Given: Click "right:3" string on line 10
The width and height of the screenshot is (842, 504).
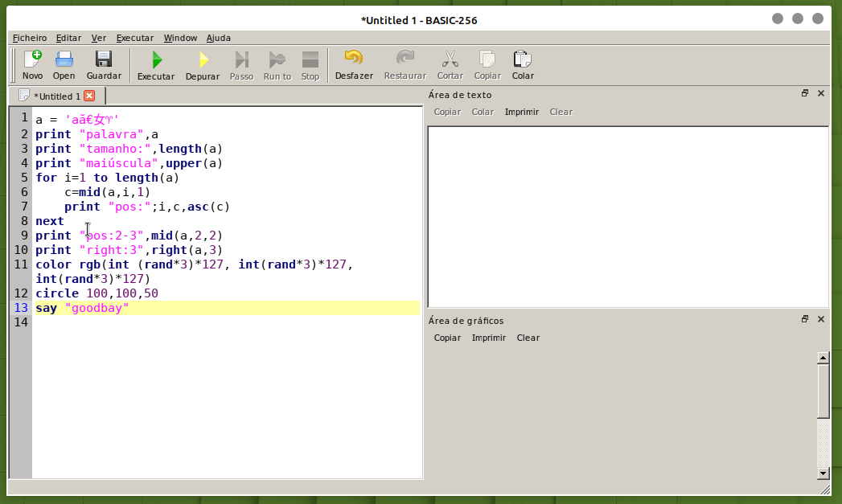Looking at the screenshot, I should (x=112, y=250).
